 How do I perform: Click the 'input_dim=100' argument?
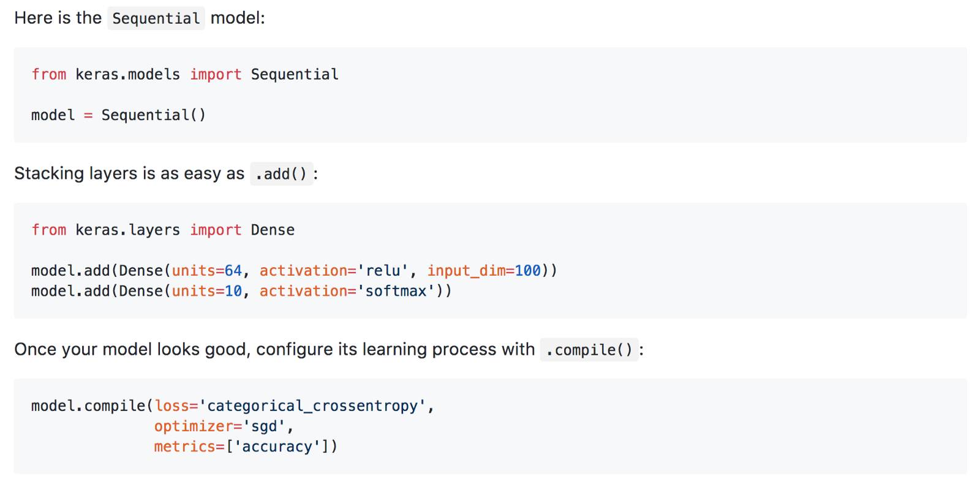[484, 271]
